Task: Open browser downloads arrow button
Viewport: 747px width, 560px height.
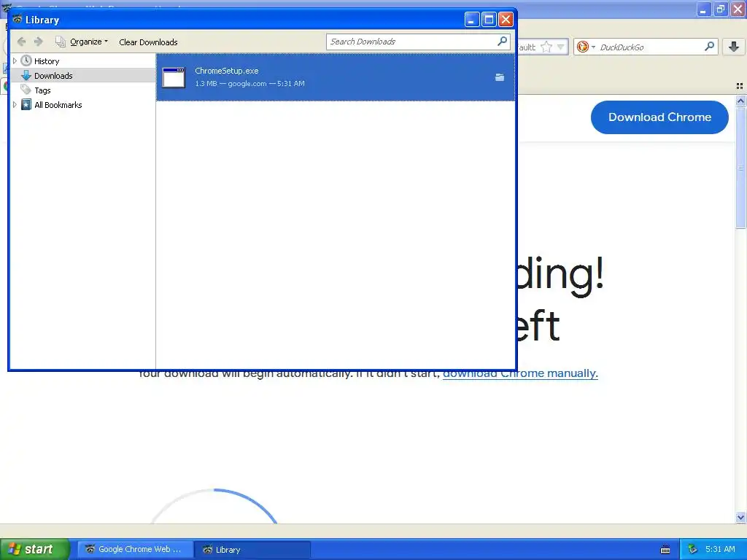Action: (x=734, y=47)
